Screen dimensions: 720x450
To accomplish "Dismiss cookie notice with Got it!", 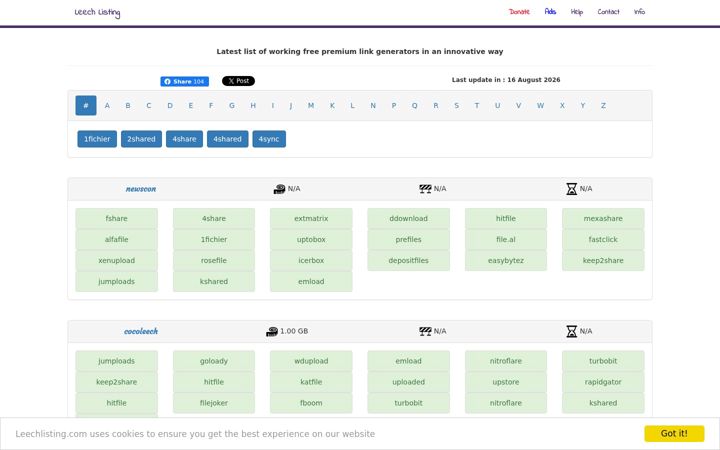I will point(674,433).
